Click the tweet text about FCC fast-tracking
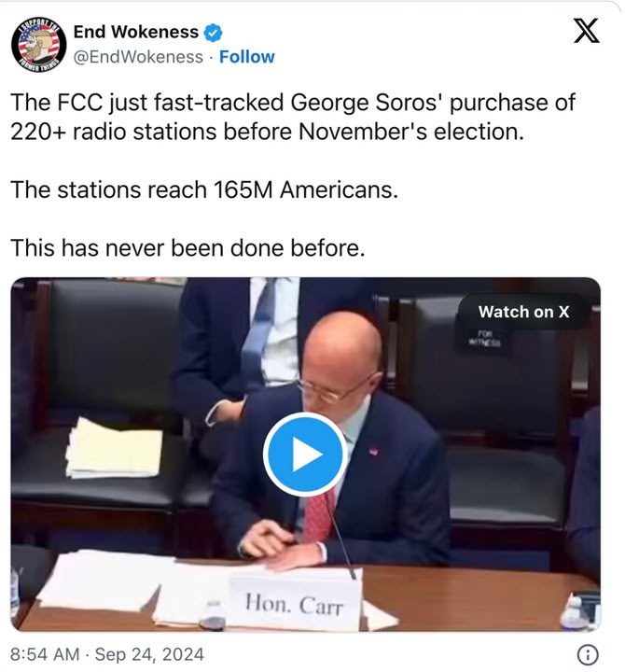This screenshot has width=625, height=672. [293, 117]
